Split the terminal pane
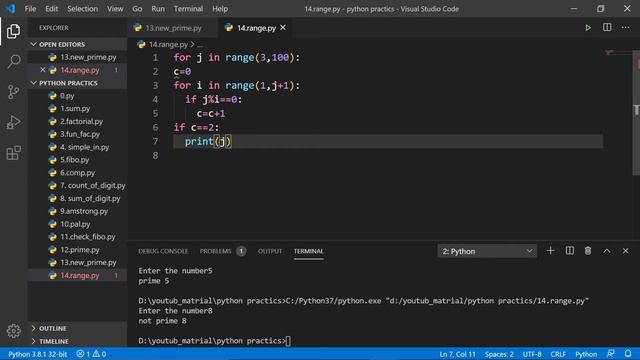640x360 pixels. [x=569, y=251]
